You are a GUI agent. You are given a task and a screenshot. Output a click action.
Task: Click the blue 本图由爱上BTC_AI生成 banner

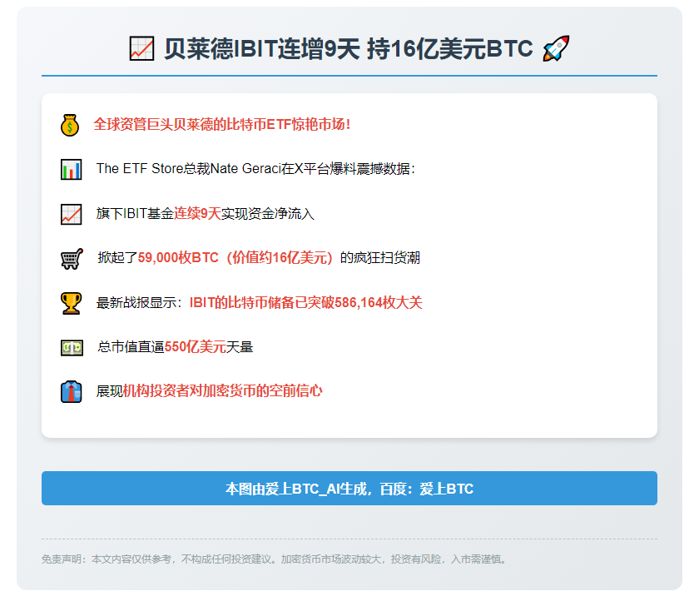tap(349, 488)
